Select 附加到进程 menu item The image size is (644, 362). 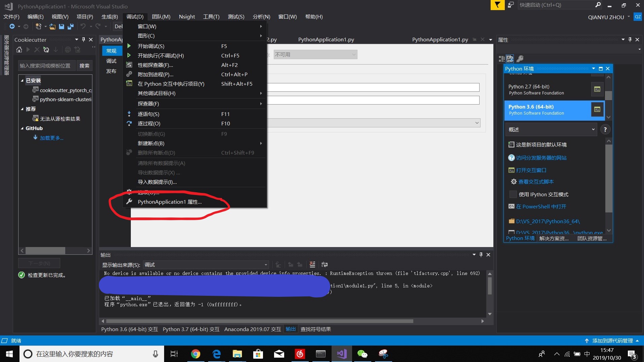195,74
